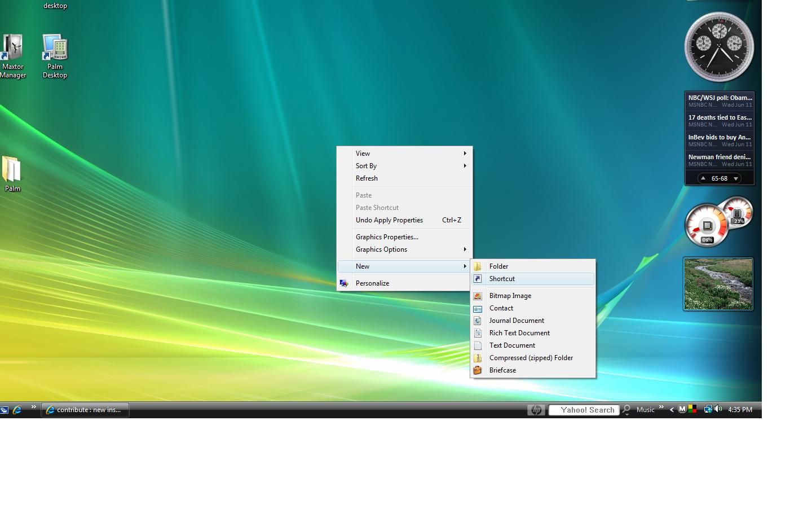This screenshot has width=812, height=508.
Task: Click the HP logo on the taskbar
Action: click(x=536, y=409)
